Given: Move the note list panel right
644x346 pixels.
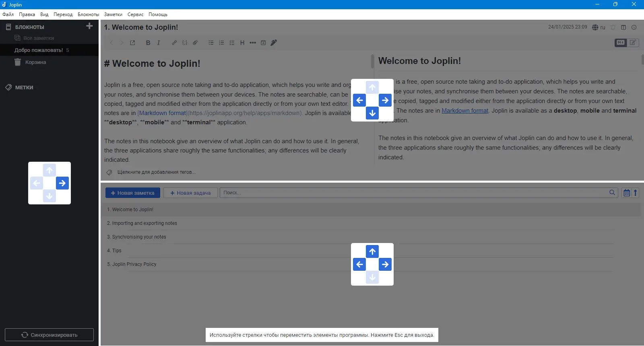Looking at the screenshot, I should pyautogui.click(x=385, y=264).
